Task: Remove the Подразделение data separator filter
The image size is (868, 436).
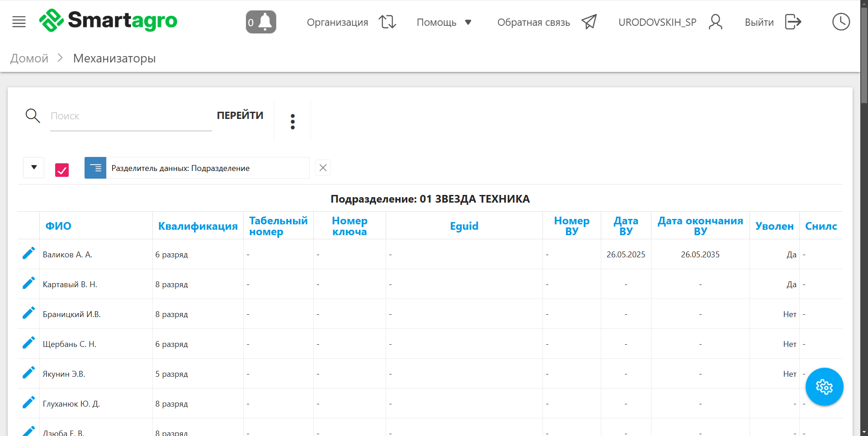Action: point(323,168)
